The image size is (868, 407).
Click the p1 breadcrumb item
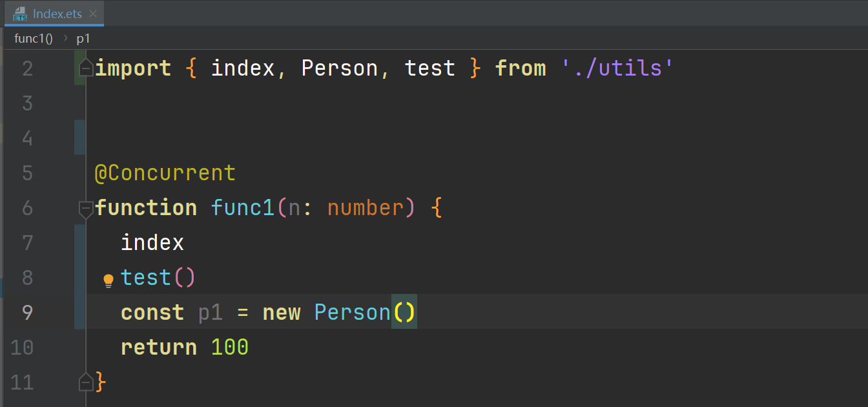pyautogui.click(x=83, y=39)
